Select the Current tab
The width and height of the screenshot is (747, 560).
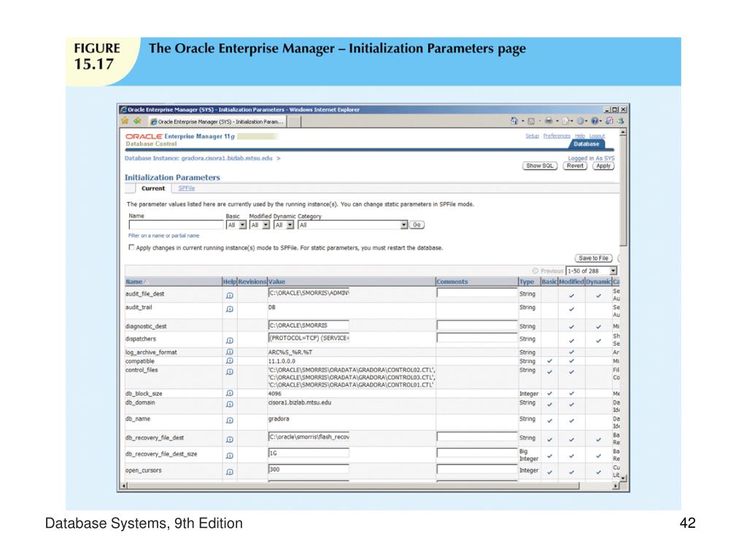153,189
